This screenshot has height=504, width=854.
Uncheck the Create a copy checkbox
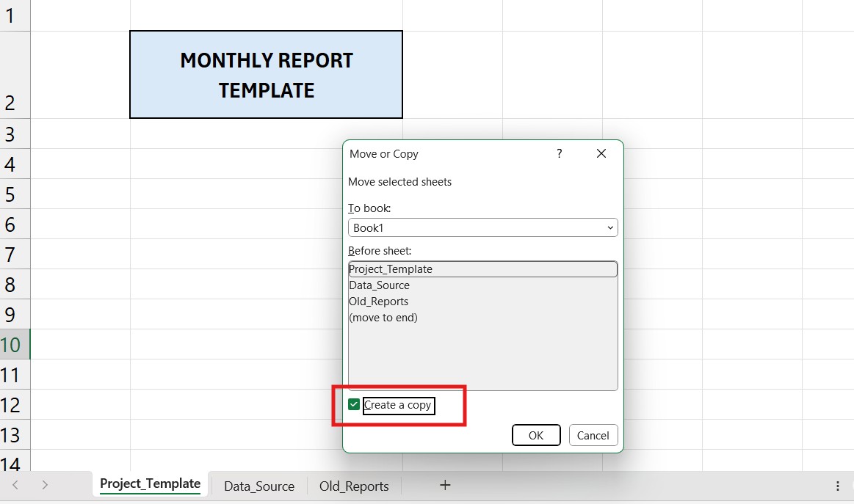(353, 403)
